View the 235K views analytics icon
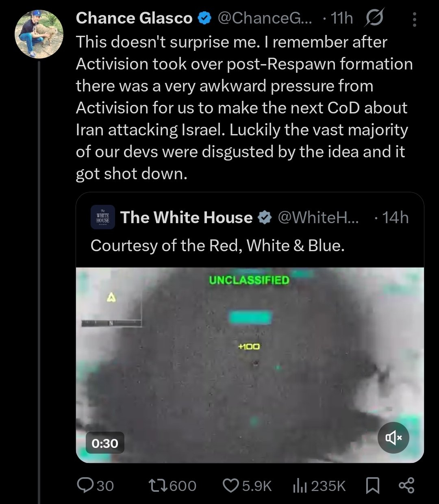439x504 pixels. (300, 485)
